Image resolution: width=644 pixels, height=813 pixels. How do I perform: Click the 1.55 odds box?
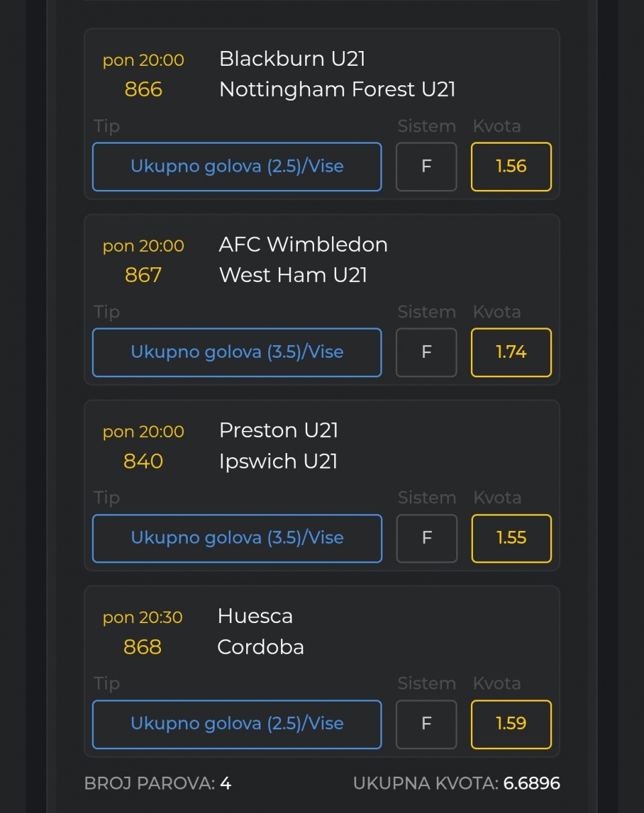coord(511,538)
